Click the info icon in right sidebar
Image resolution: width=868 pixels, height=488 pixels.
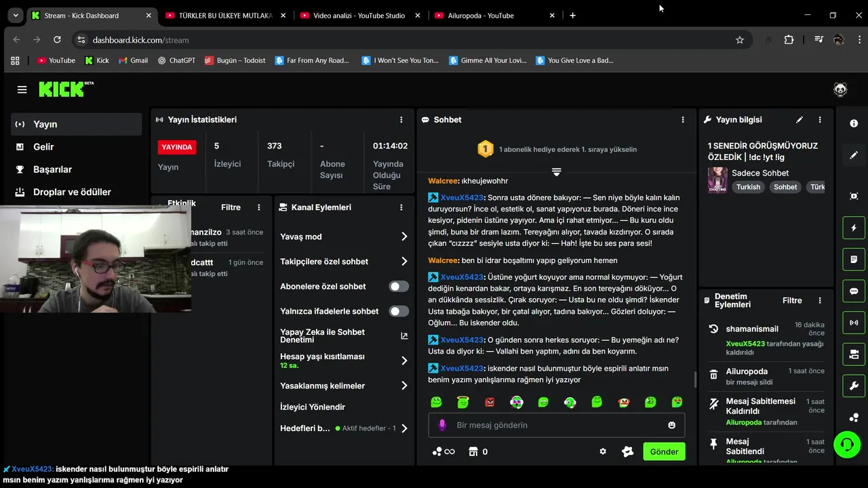coord(854,123)
